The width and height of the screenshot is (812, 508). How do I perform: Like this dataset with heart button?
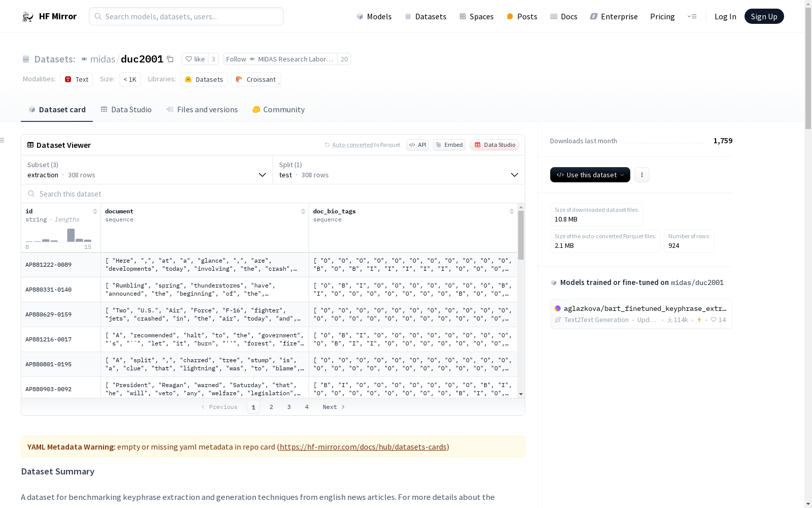point(195,59)
